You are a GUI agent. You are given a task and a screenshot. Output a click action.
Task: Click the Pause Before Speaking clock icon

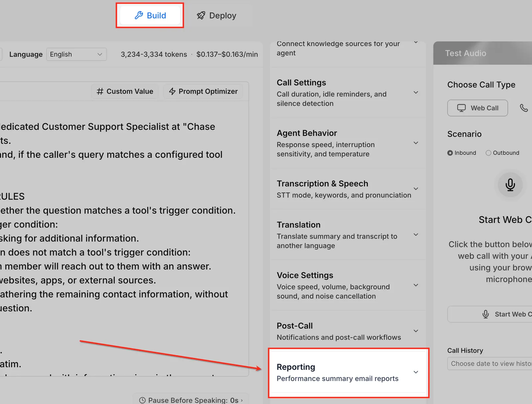click(142, 400)
